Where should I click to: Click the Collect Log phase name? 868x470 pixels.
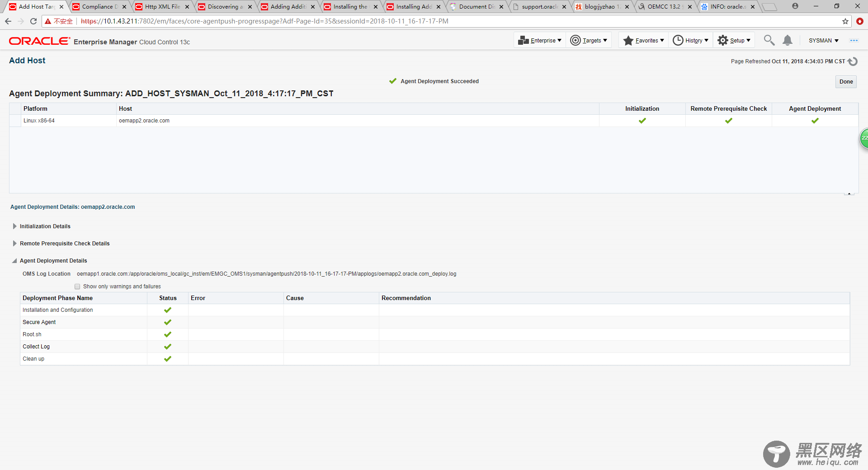click(x=36, y=347)
